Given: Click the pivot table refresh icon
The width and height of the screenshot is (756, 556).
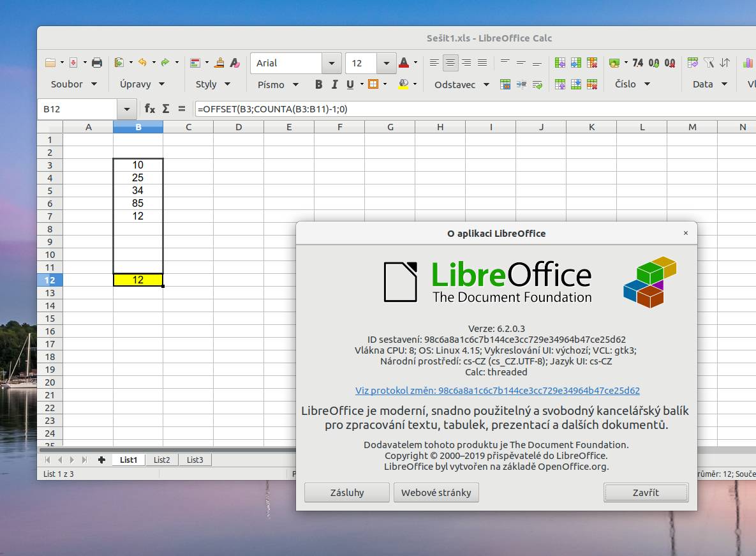Looking at the screenshot, I should point(693,63).
